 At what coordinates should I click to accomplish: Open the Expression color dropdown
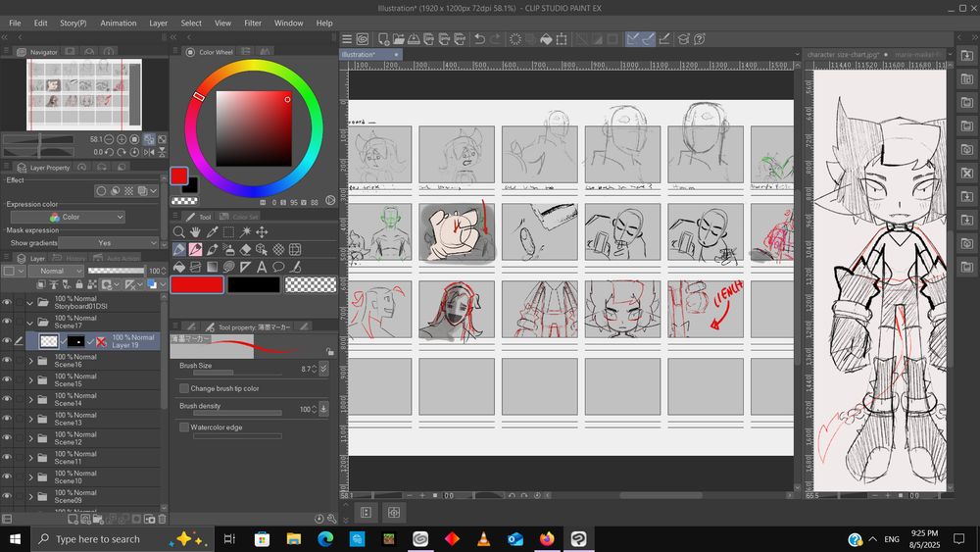coord(68,217)
